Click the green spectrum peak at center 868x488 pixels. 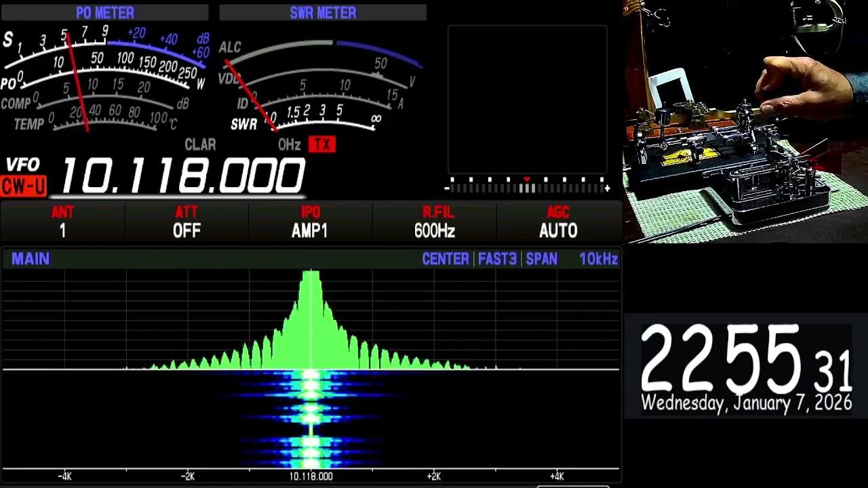[x=311, y=319]
